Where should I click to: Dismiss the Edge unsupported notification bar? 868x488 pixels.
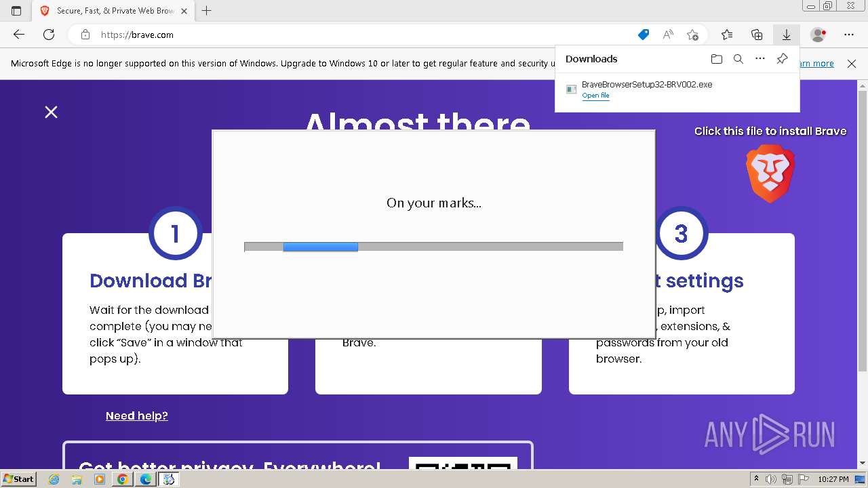pyautogui.click(x=852, y=64)
